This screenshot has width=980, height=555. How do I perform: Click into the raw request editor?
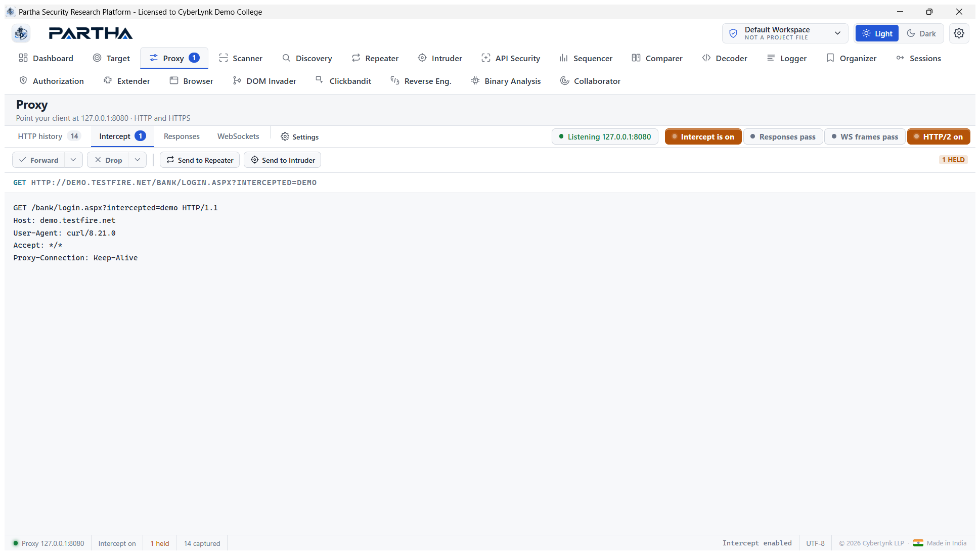coord(489,364)
